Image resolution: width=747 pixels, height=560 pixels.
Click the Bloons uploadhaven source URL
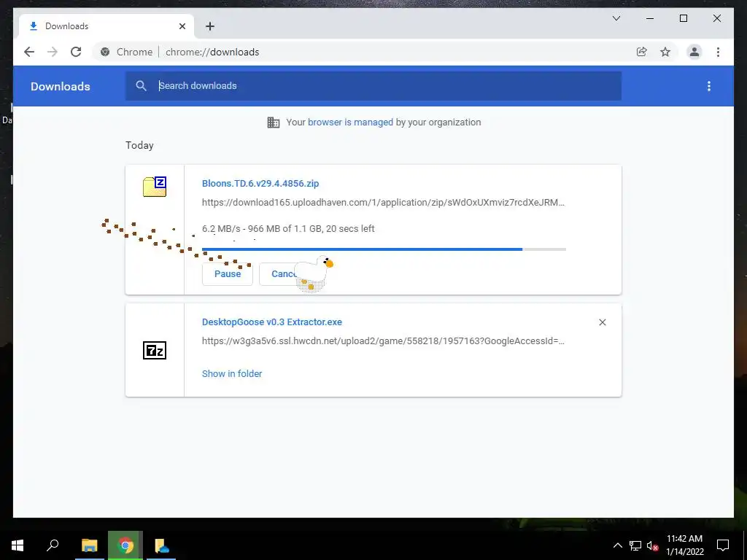tap(383, 203)
